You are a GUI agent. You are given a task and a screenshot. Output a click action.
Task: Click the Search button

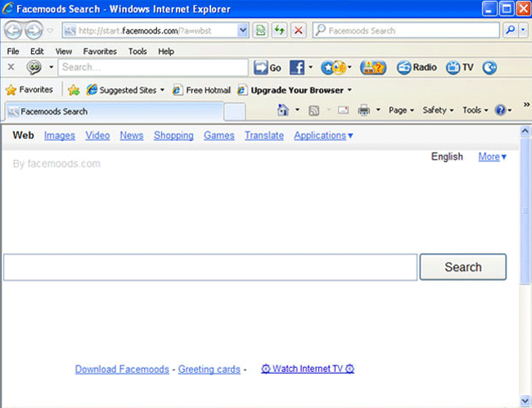tap(462, 267)
